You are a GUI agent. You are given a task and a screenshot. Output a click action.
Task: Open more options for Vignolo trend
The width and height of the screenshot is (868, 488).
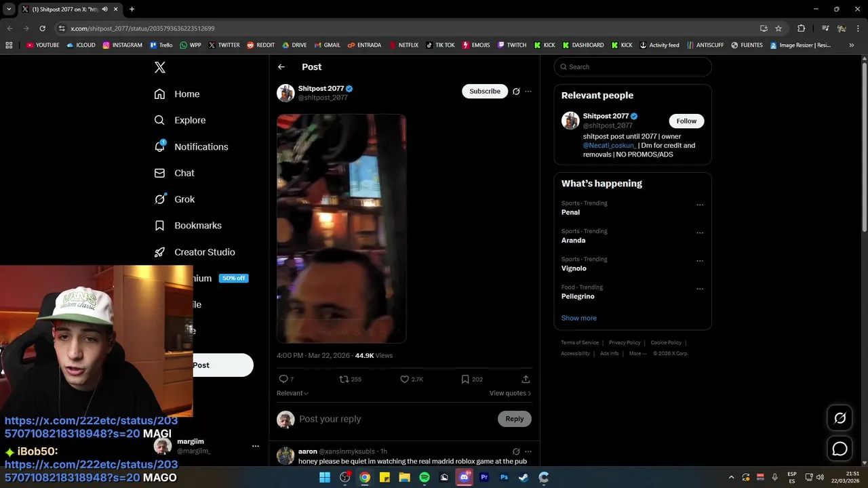700,260
